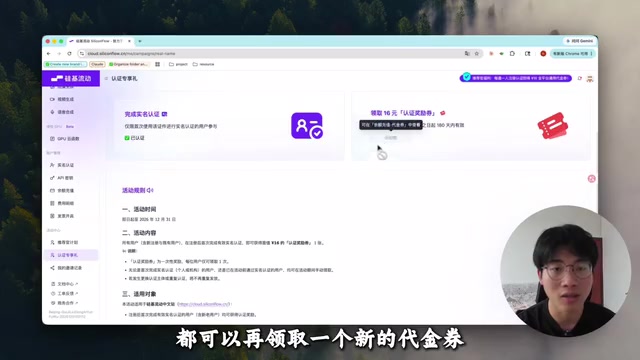
Task: Click the sidebar collapse icon beside 认证专享礼 title
Action: click(x=106, y=78)
